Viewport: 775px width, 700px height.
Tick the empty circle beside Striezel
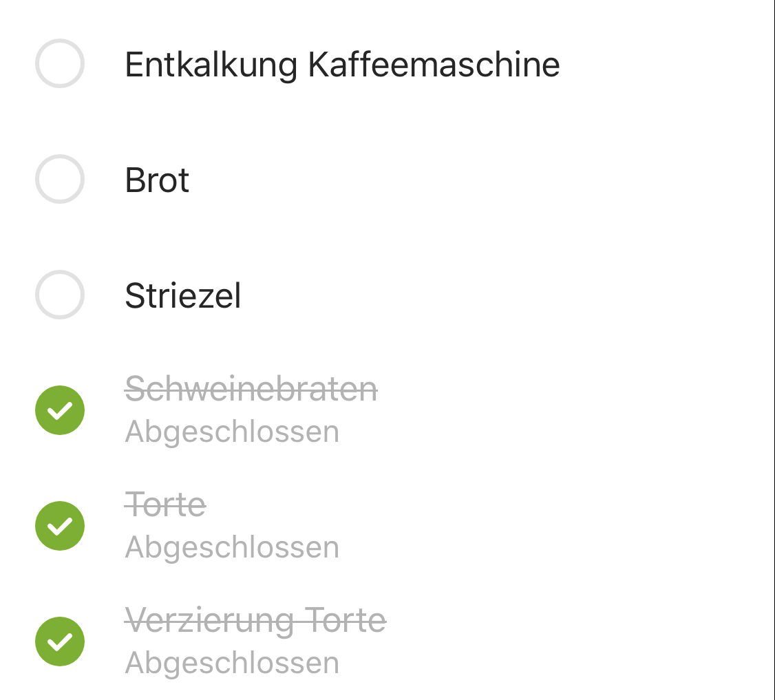pos(60,295)
